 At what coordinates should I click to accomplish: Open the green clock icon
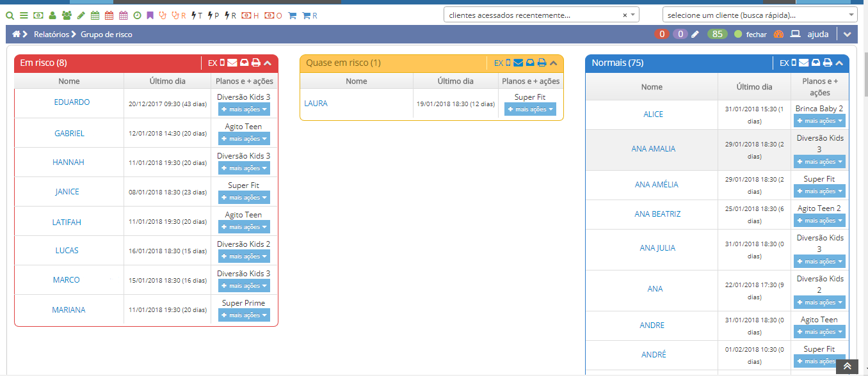point(137,15)
